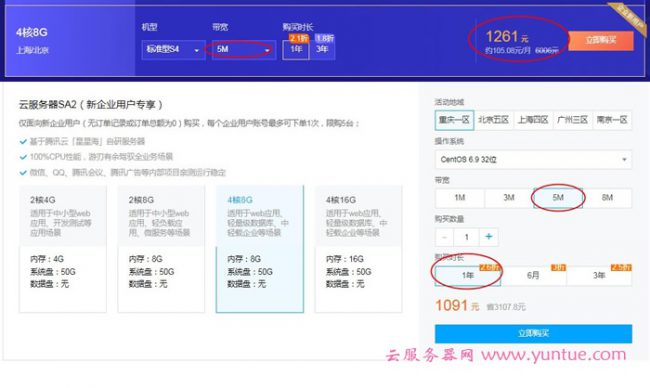The image size is (650, 388).
Task: Open the CentOS 6.9 32位 operating system dropdown
Action: 533,160
